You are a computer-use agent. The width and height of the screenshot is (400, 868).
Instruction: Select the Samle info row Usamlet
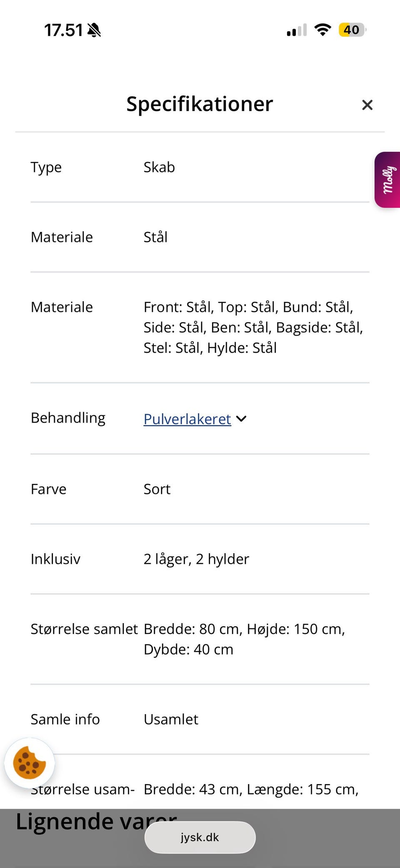point(170,719)
